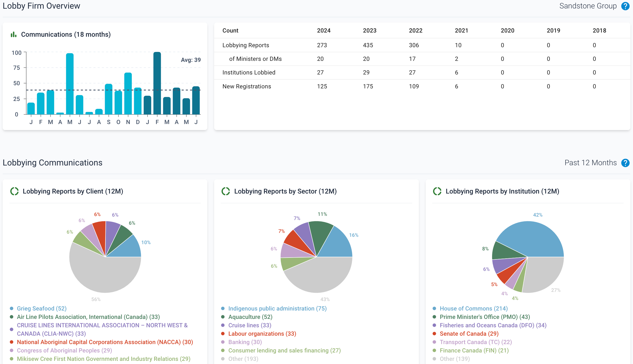Select Banking (30) sector
This screenshot has height=364, width=633.
click(245, 342)
